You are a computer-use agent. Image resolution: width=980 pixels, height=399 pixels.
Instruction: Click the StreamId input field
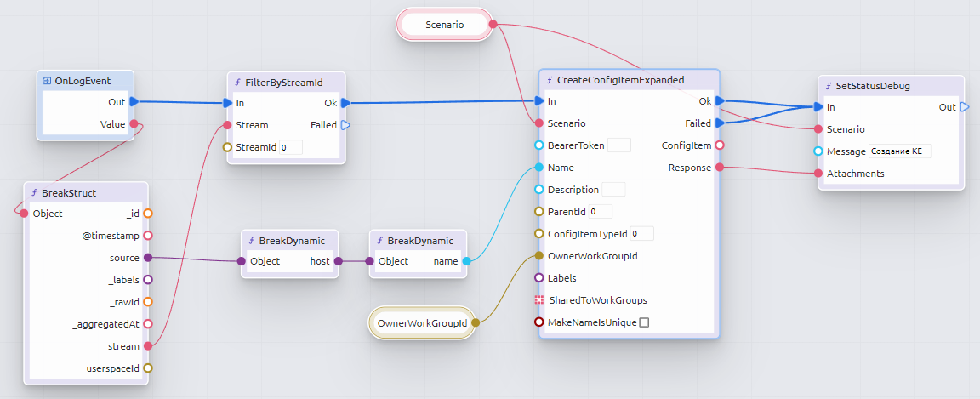pos(291,147)
